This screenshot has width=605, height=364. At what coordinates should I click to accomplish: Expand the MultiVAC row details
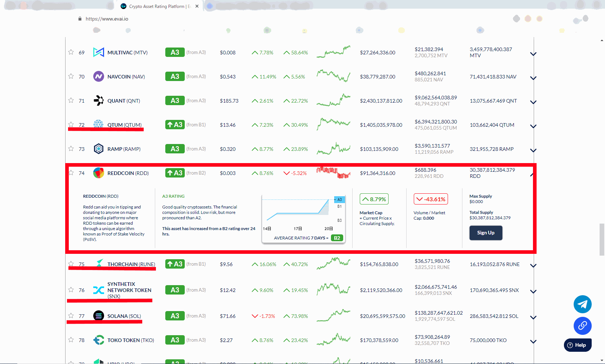pos(533,54)
